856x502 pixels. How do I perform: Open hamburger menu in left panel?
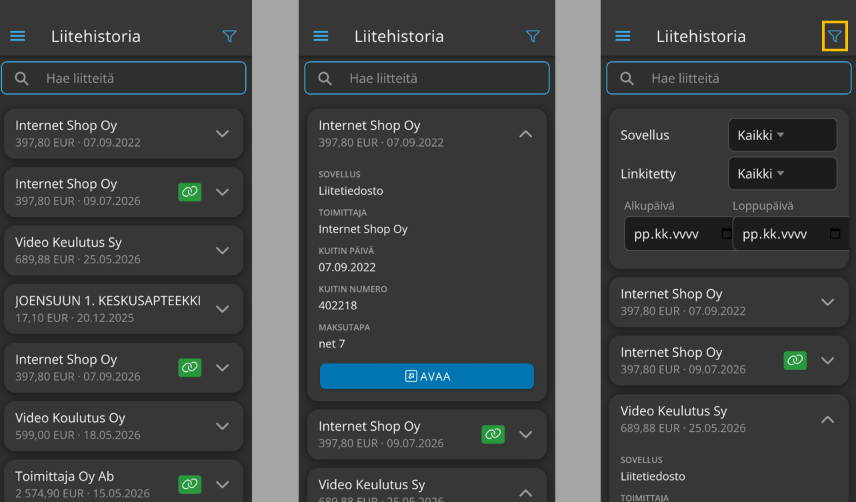[17, 36]
